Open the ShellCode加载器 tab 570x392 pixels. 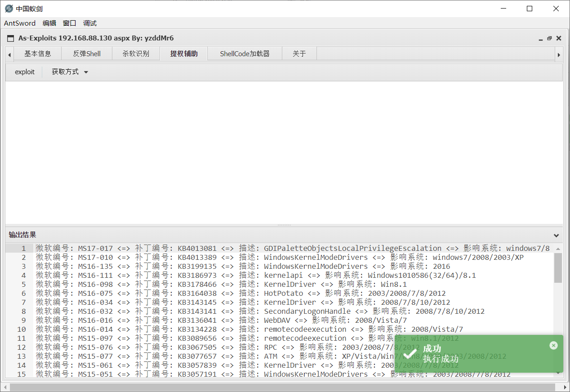[x=245, y=53]
